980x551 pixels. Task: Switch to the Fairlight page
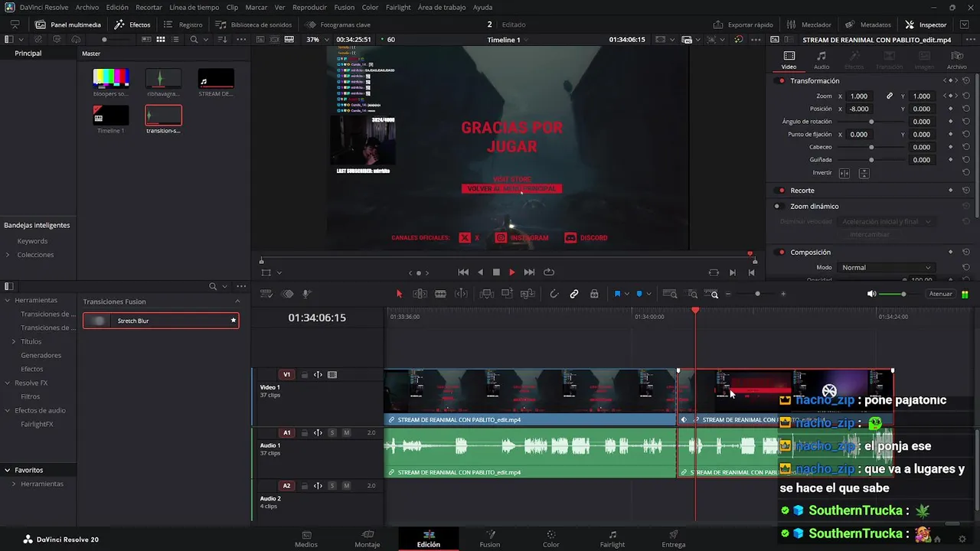tap(612, 539)
